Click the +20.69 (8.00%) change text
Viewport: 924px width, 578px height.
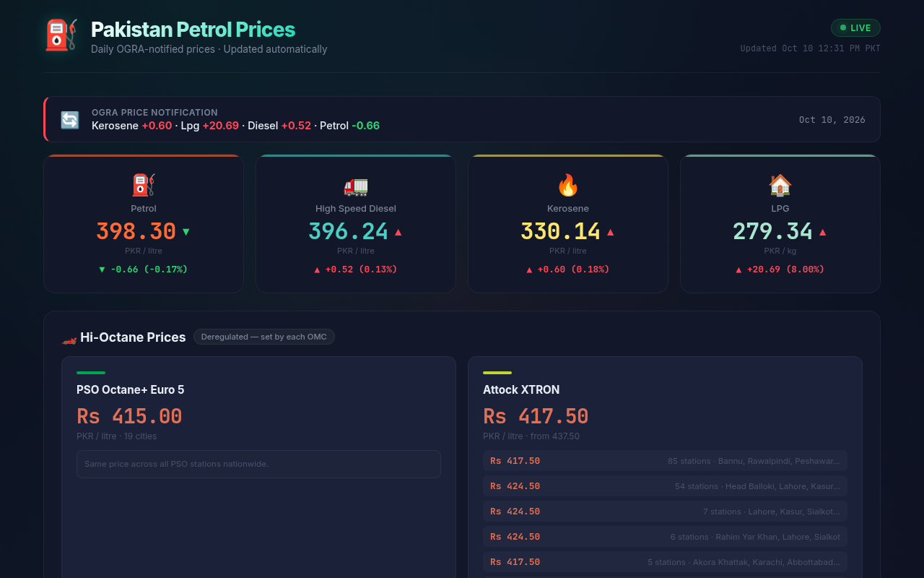point(780,269)
